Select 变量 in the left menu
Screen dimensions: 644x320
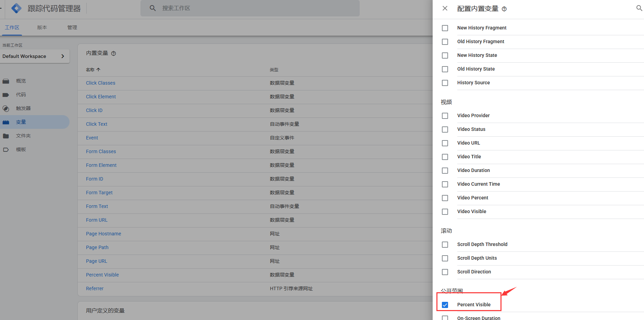coord(21,122)
